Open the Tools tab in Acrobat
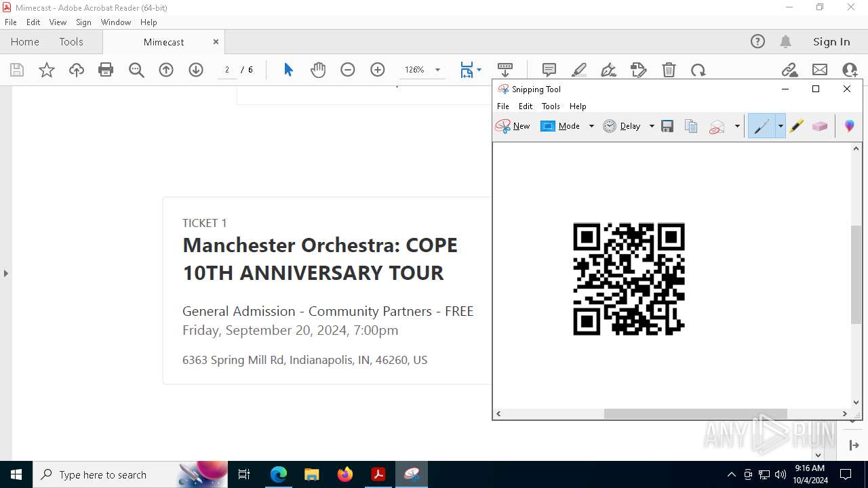 [71, 42]
